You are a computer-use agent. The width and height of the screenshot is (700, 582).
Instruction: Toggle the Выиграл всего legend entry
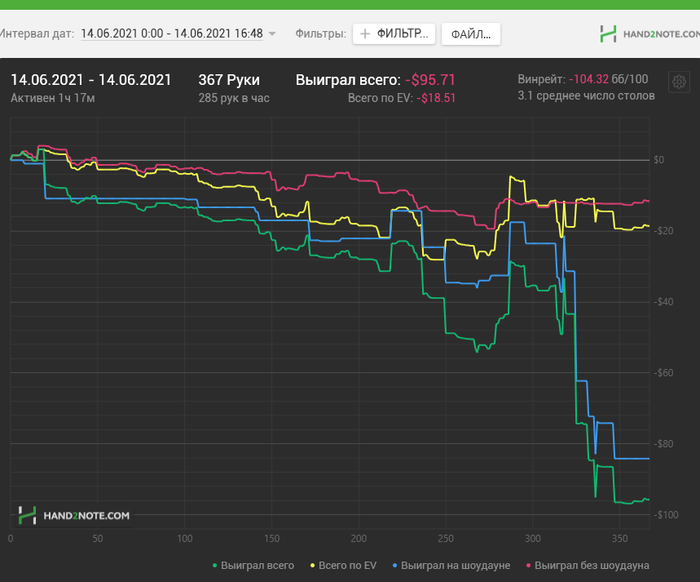[253, 565]
